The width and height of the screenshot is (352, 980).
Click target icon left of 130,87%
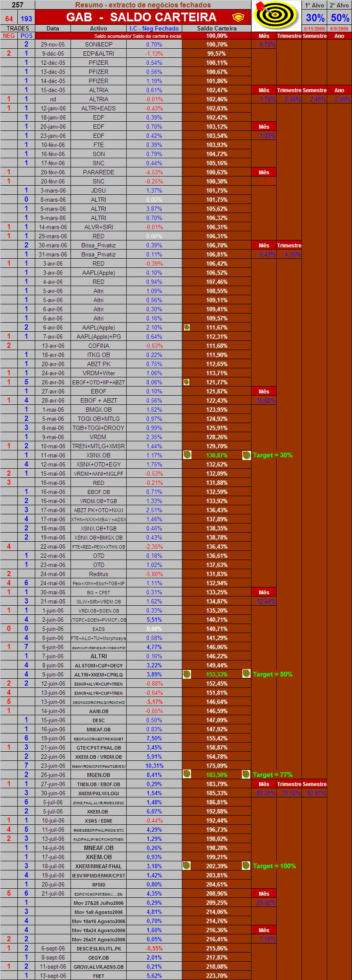pos(187,455)
